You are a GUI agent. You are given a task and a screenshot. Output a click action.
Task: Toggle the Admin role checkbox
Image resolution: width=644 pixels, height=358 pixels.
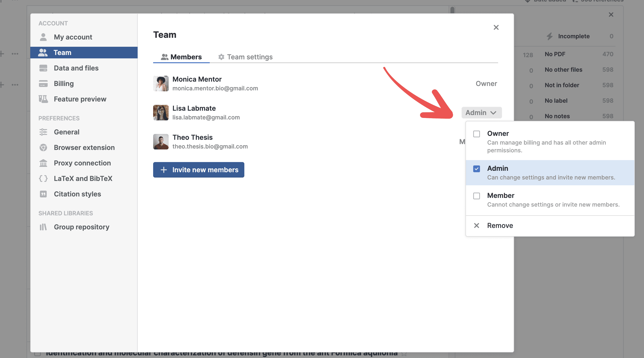pos(477,169)
